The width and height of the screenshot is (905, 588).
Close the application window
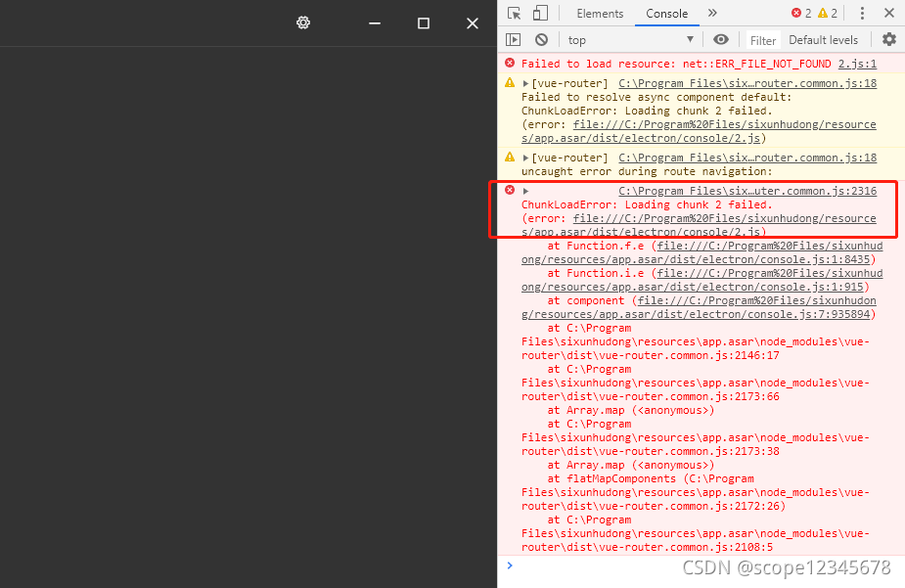point(473,23)
